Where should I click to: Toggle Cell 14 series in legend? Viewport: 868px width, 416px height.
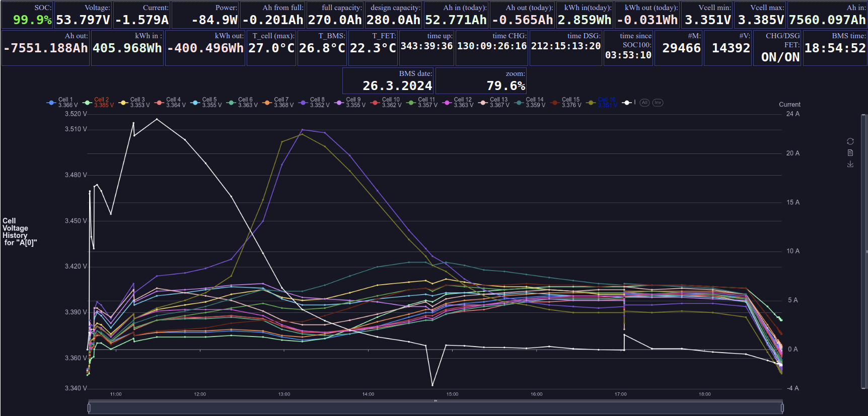coord(530,102)
